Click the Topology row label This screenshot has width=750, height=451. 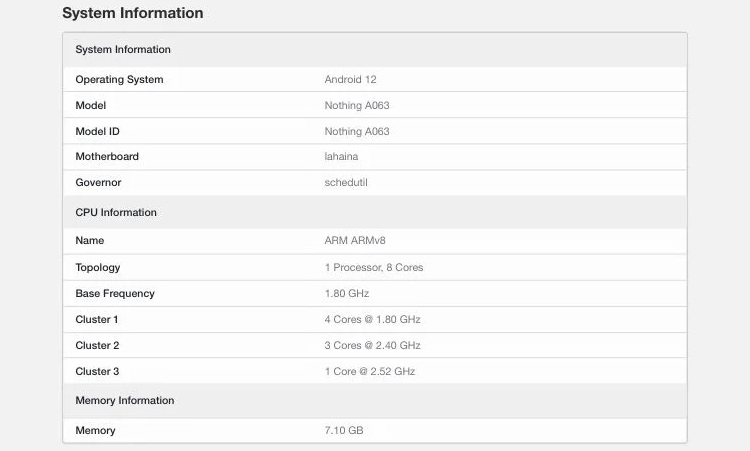[x=98, y=268]
